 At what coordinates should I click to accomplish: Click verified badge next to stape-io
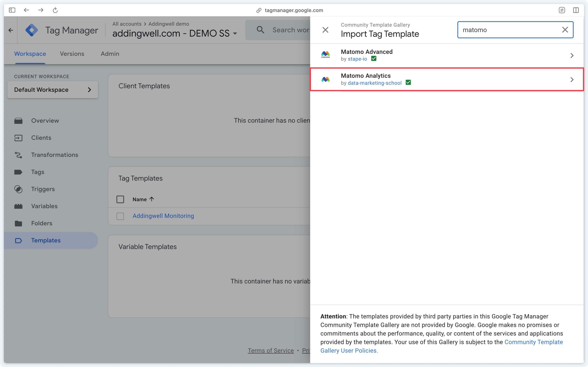pyautogui.click(x=374, y=59)
